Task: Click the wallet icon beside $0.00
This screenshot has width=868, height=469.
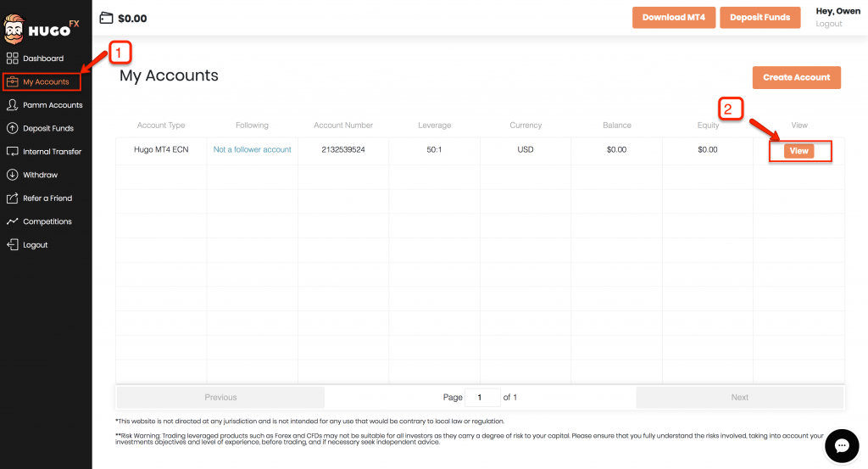Action: point(106,19)
